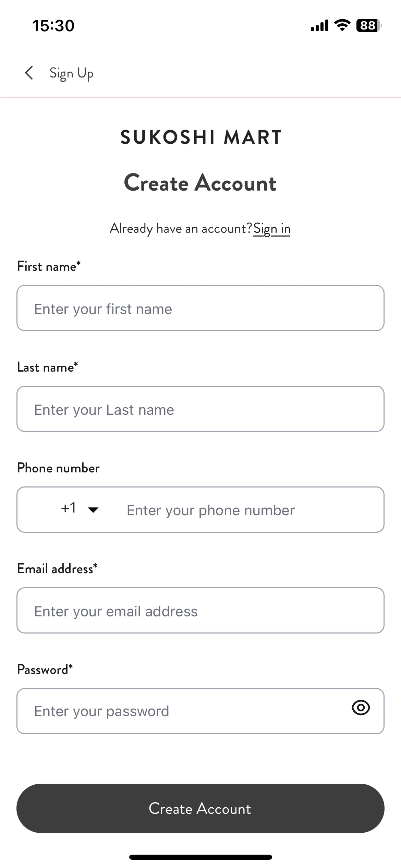Click the country code dropdown arrow

[x=93, y=510]
